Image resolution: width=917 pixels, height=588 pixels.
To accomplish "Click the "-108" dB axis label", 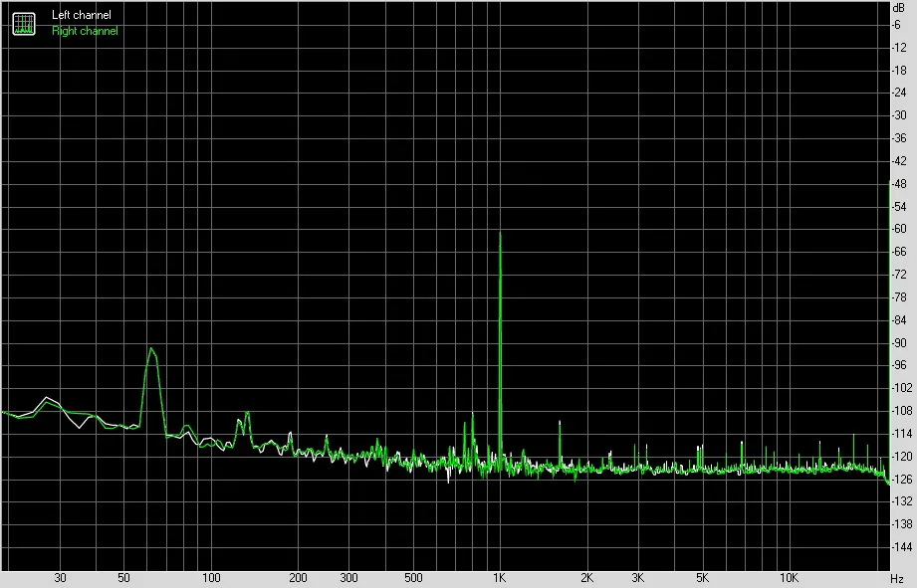I will [902, 410].
